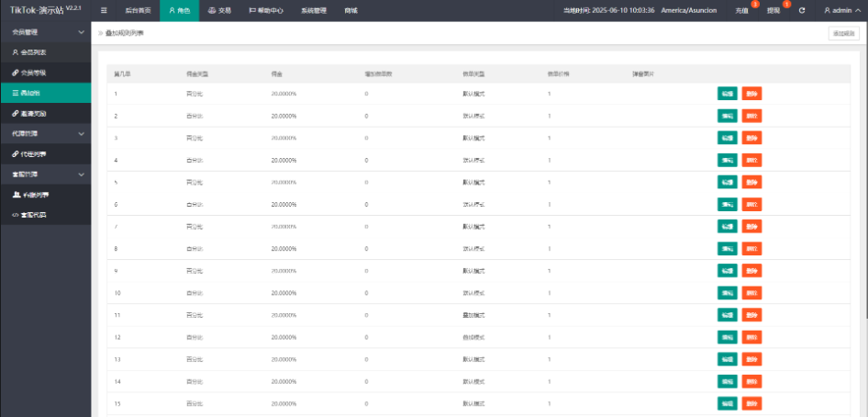868x417 pixels.
Task: Click the green edit button in row 12
Action: pyautogui.click(x=728, y=337)
